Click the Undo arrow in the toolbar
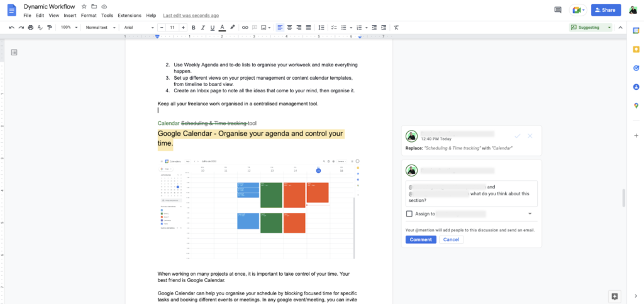The image size is (644, 304). [x=11, y=28]
